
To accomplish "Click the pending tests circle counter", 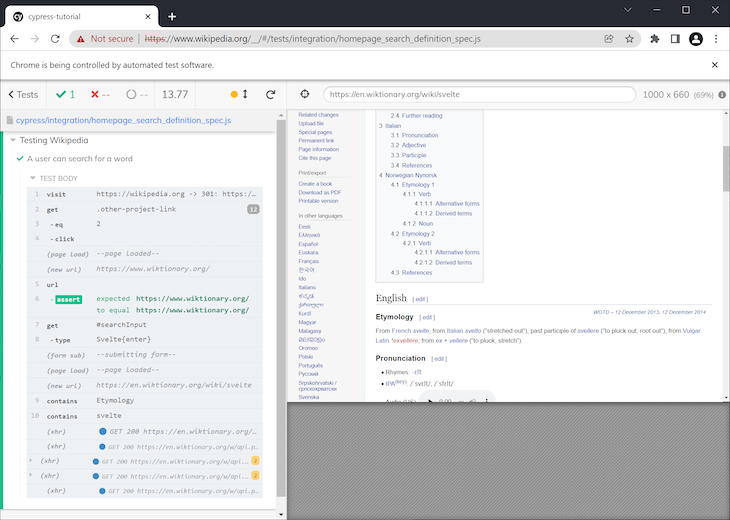I will (137, 95).
